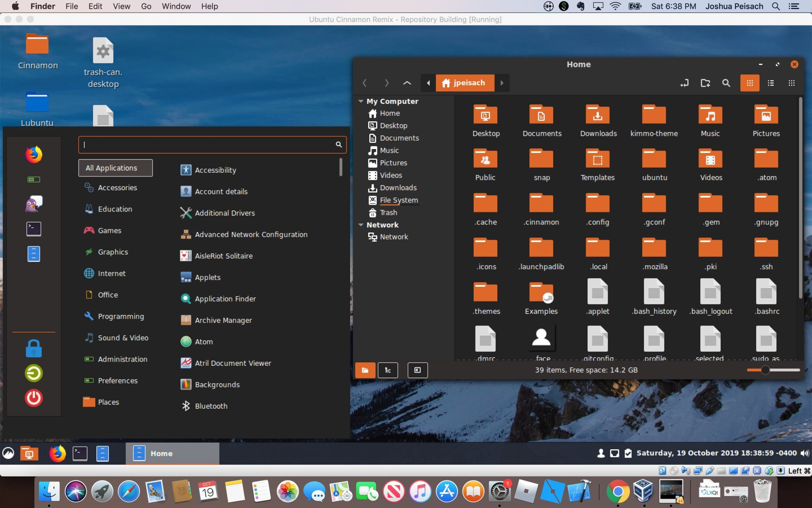
Task: Open Terminal from the menu favorites sidebar
Action: (34, 229)
